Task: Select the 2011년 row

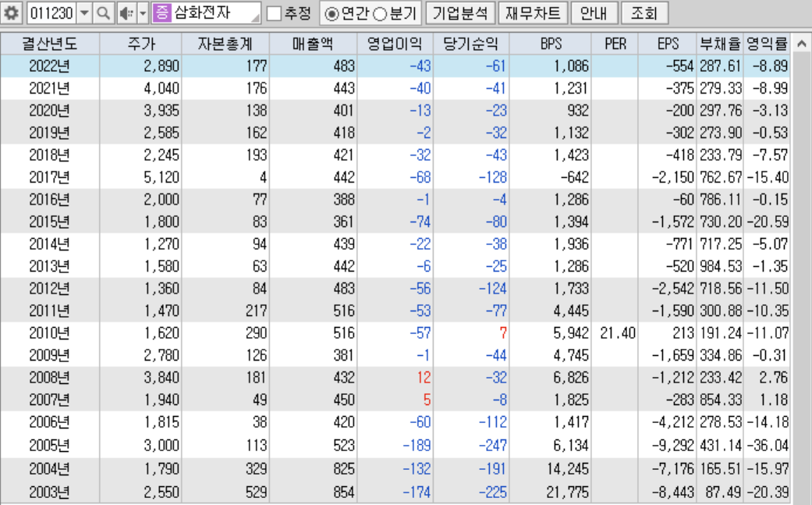Action: (395, 311)
